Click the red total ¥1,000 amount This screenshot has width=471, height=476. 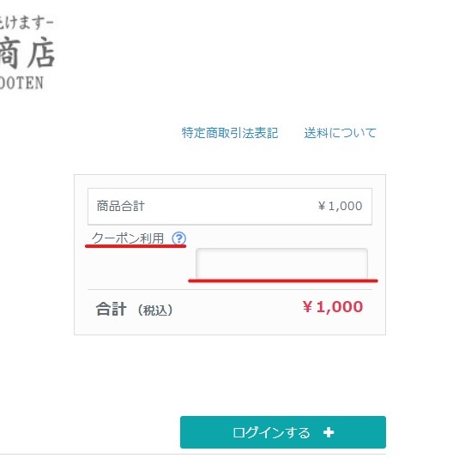point(333,306)
